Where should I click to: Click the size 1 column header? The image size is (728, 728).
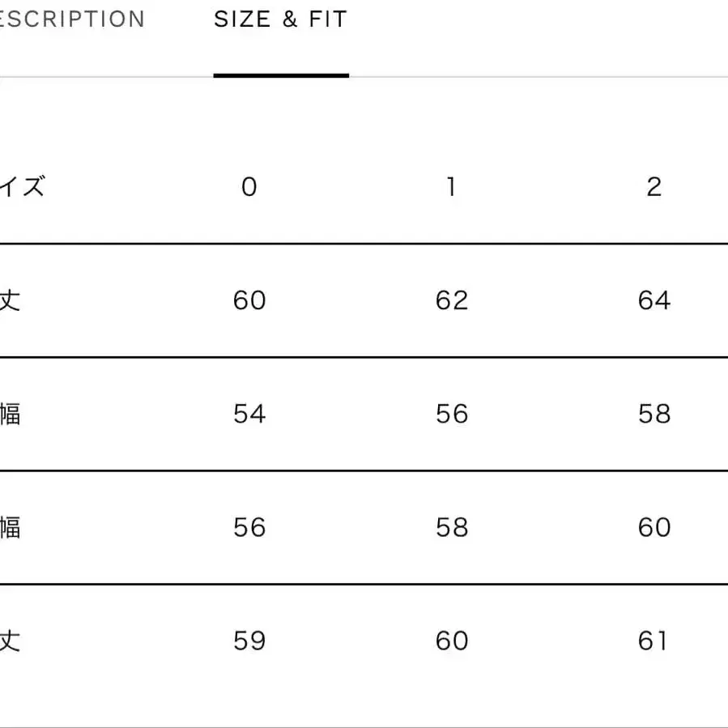tap(451, 187)
